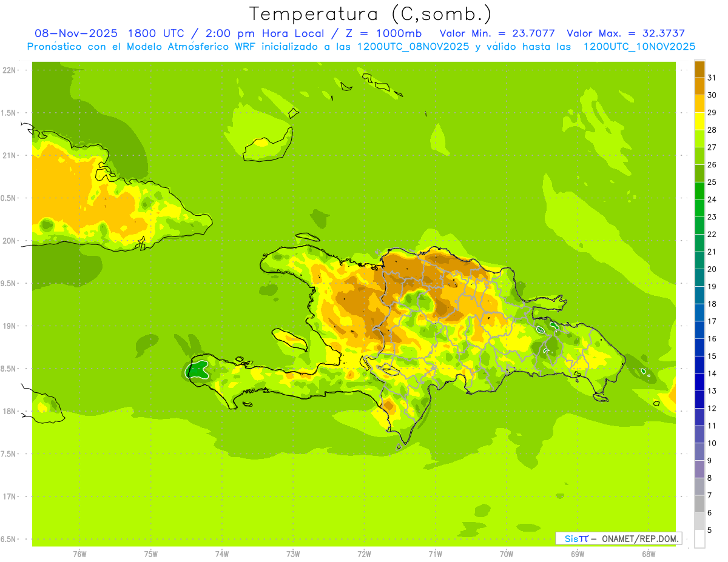Click the teal swatch between 19 and 20

coord(699,278)
